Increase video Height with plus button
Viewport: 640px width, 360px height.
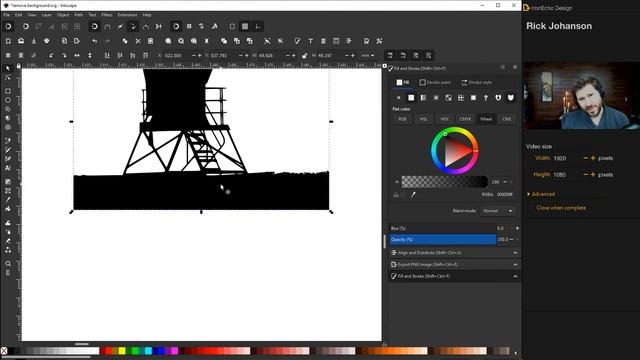[x=593, y=174]
